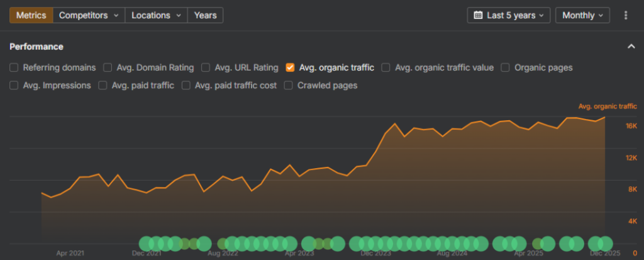Open the Monthly interval dropdown

coord(582,15)
